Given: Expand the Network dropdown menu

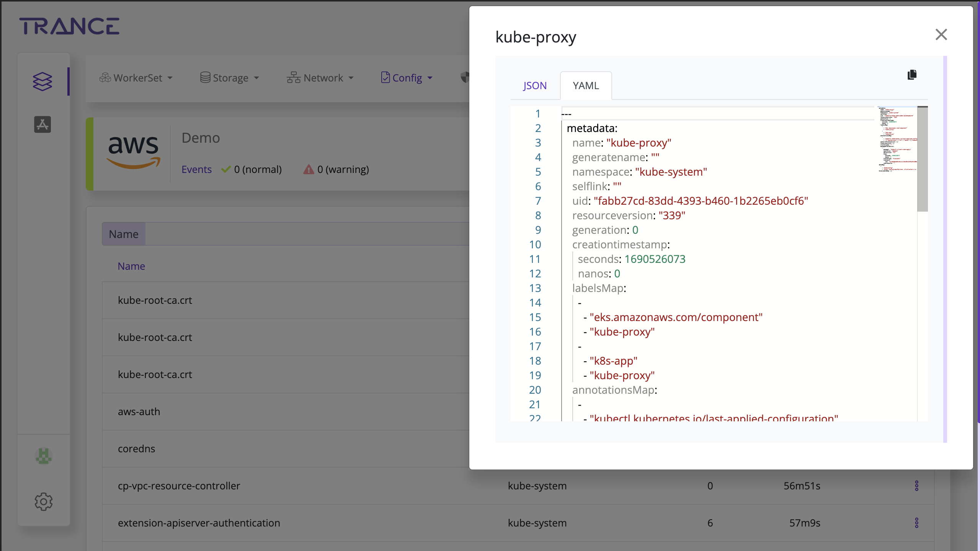Looking at the screenshot, I should [320, 78].
